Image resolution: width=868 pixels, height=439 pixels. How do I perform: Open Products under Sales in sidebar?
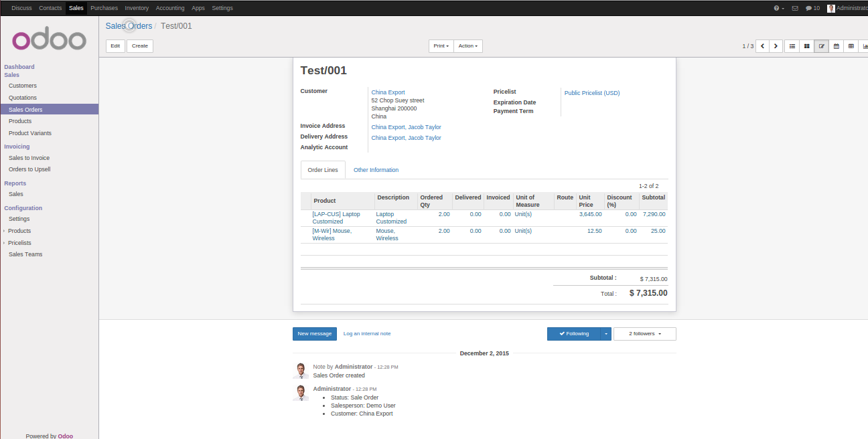pos(20,121)
